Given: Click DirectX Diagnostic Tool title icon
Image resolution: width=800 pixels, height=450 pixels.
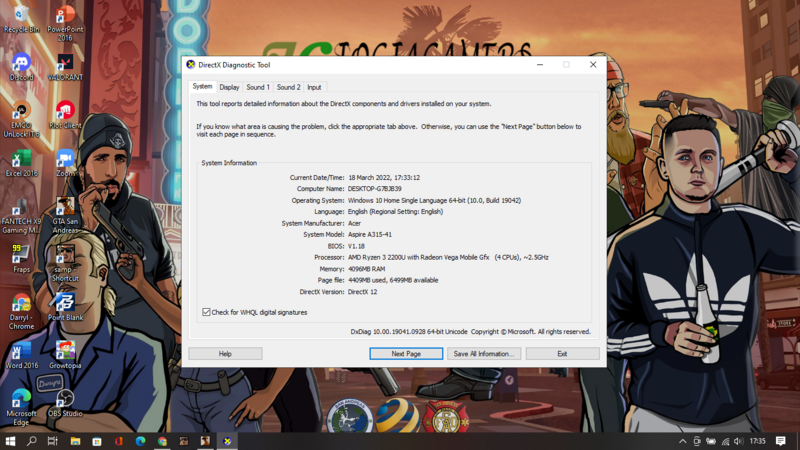Looking at the screenshot, I should click(191, 65).
